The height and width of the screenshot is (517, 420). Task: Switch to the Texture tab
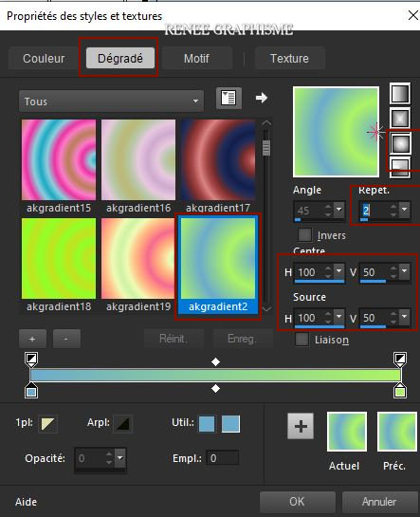click(x=289, y=59)
